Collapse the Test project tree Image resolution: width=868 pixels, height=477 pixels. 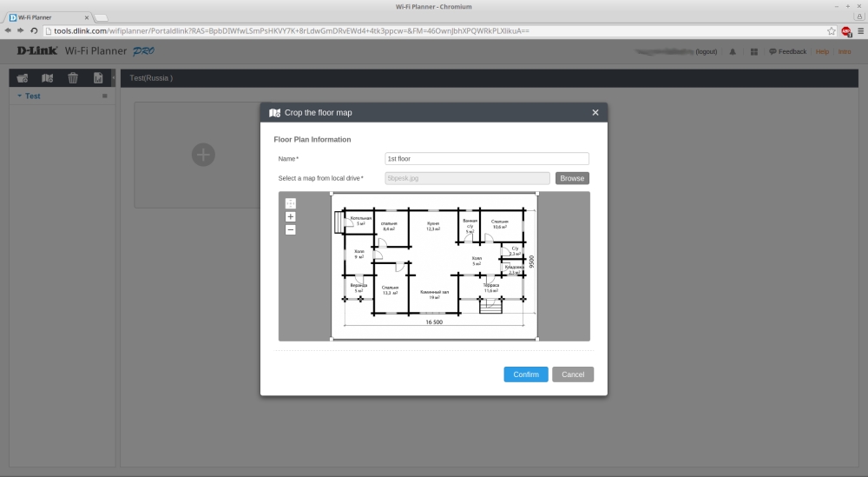[19, 96]
